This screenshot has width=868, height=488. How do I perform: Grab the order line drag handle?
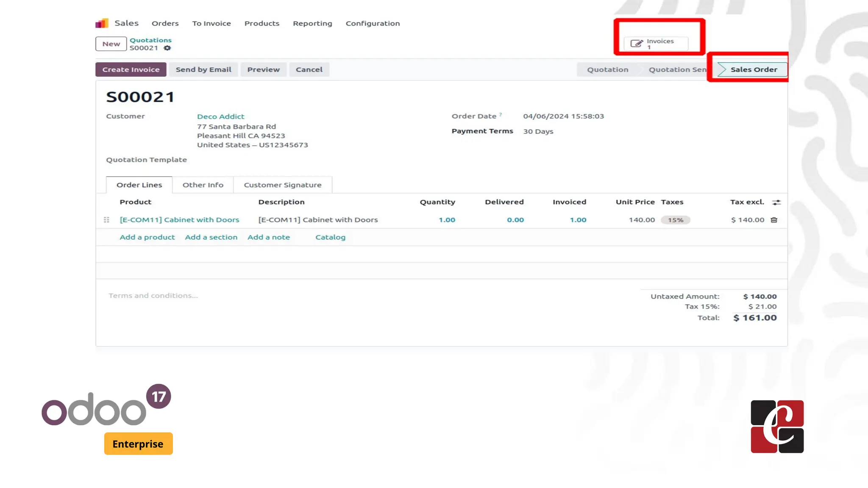(x=106, y=220)
